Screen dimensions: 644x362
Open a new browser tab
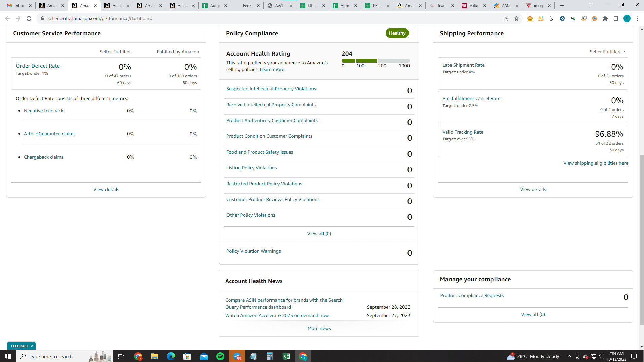562,6
